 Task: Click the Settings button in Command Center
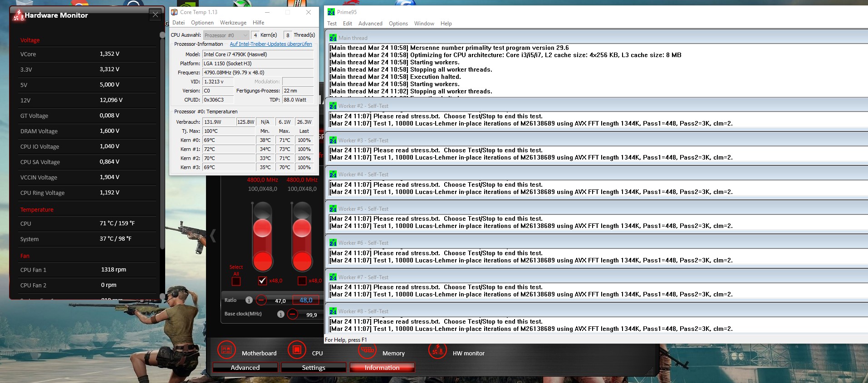314,368
